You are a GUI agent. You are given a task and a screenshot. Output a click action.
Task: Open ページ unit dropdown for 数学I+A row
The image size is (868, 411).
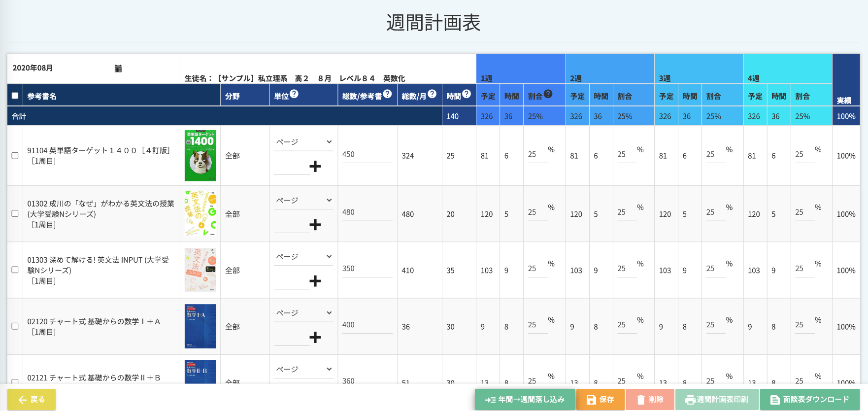pos(303,313)
